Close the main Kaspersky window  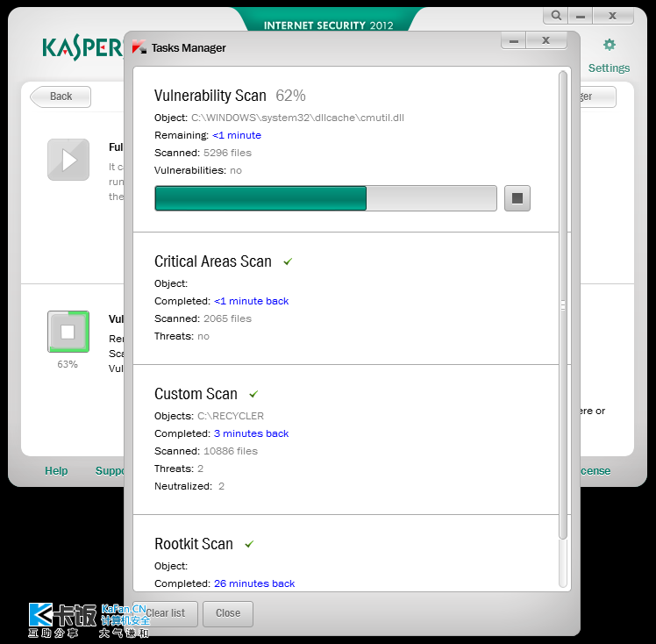[613, 16]
